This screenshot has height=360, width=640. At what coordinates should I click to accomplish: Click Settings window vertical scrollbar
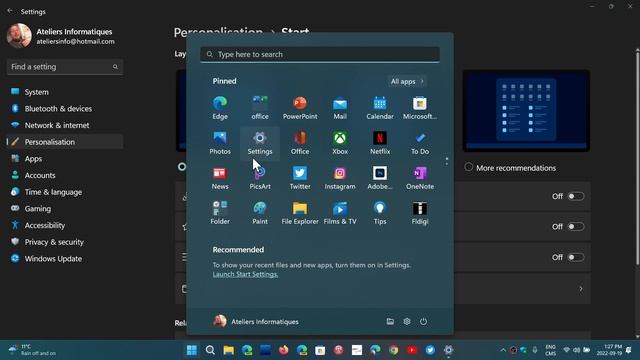coord(637,157)
